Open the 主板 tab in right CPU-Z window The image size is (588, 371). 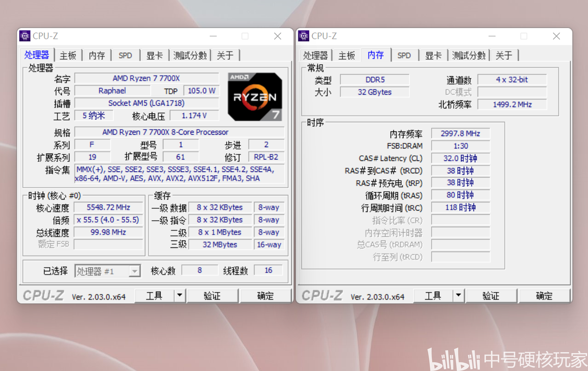tap(346, 55)
